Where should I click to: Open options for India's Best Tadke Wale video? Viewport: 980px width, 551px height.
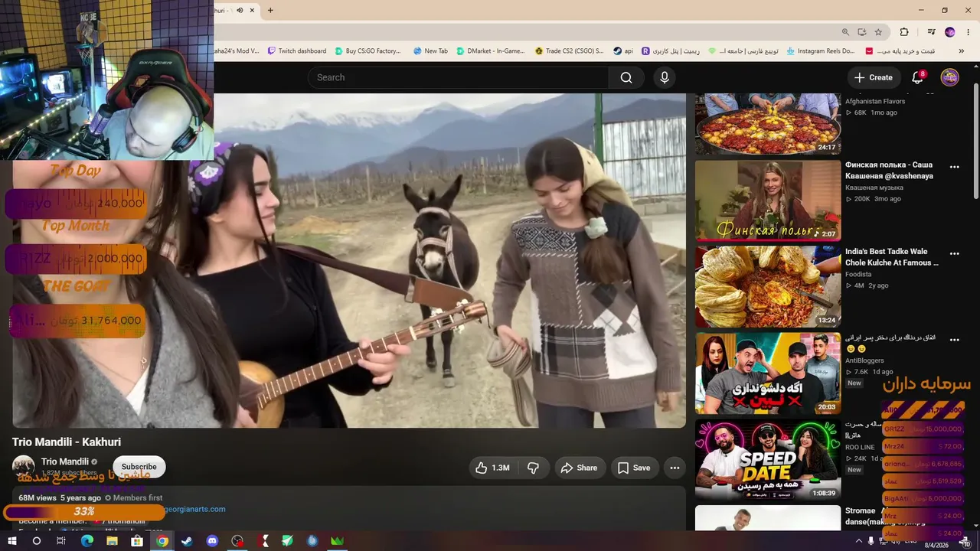[x=954, y=253]
